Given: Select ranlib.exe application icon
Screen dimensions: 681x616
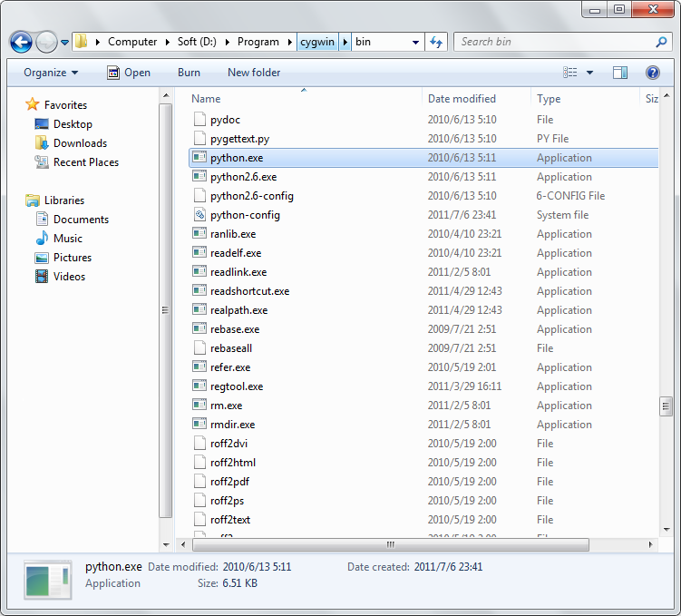Looking at the screenshot, I should (199, 234).
